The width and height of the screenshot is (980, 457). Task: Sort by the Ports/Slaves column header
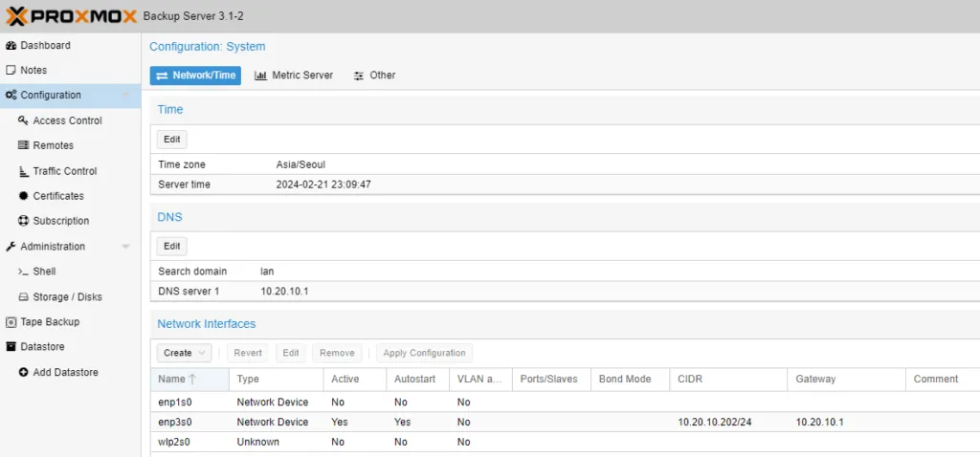(x=552, y=379)
